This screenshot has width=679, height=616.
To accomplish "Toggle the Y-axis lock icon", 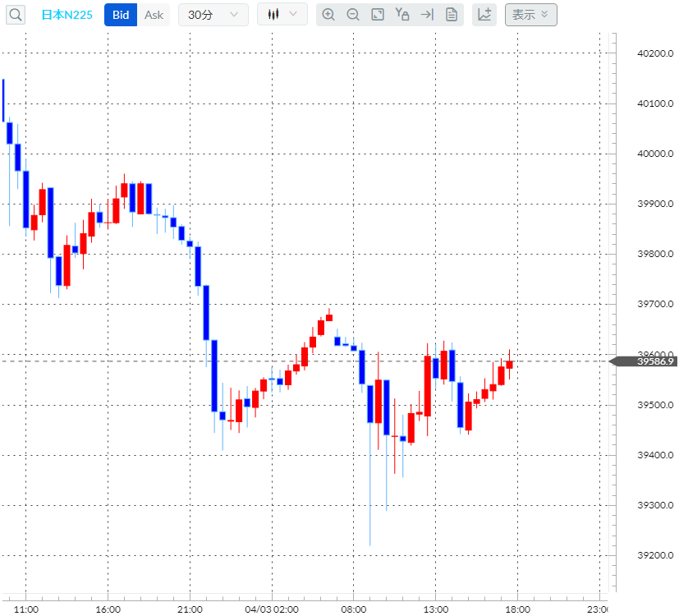I will tap(402, 15).
